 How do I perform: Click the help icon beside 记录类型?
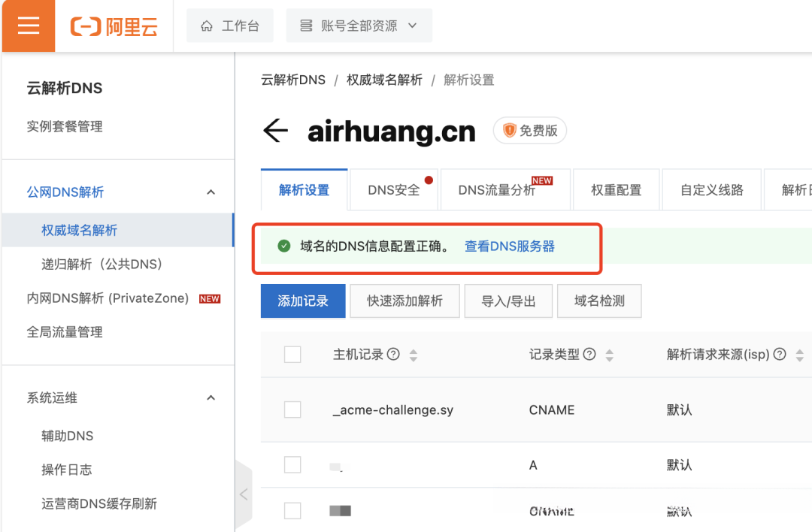pos(589,354)
